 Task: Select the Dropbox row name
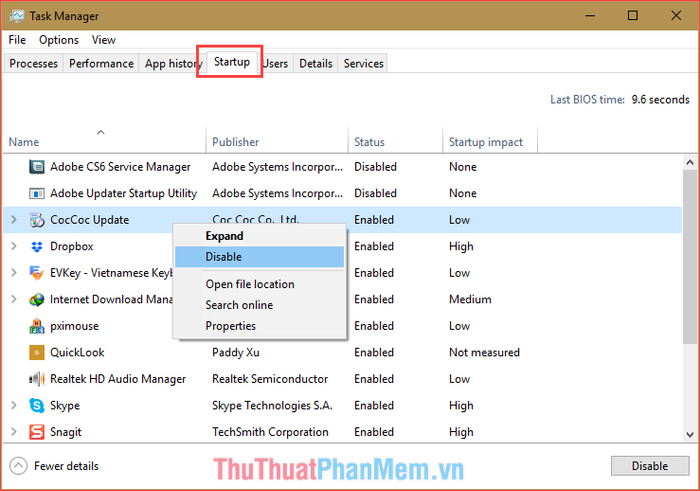71,246
